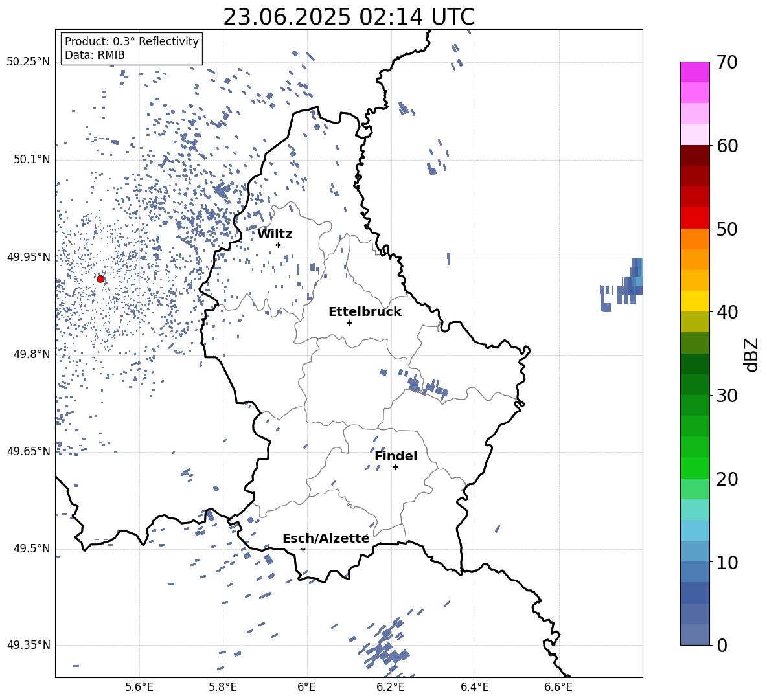Click the colorbar tick value 20
Viewport: 767px width, 700px height.
(727, 479)
